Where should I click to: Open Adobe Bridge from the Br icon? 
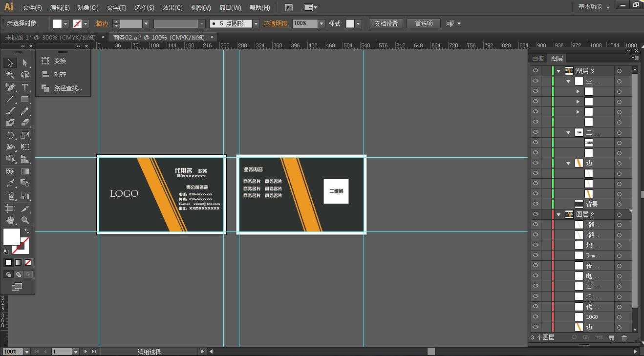point(289,7)
